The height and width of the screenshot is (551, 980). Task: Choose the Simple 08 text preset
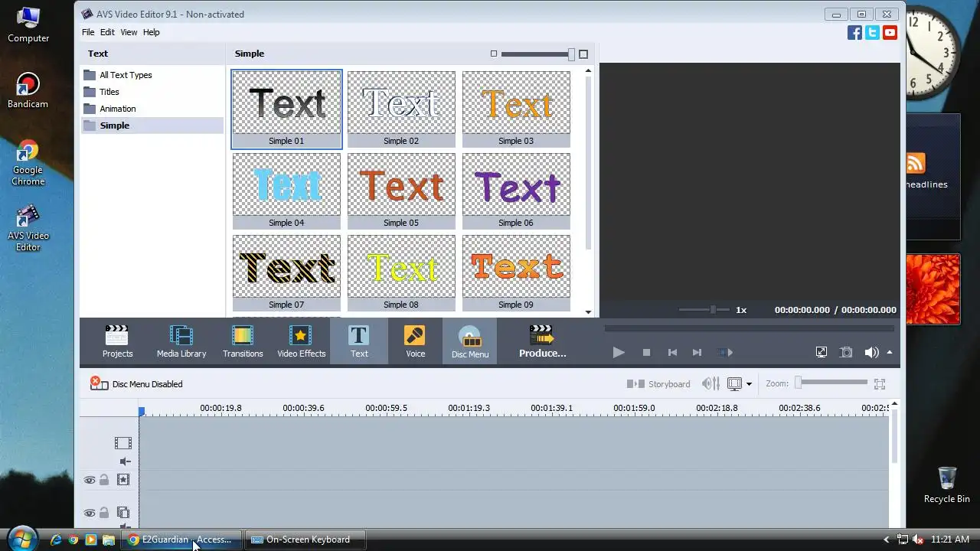(x=401, y=272)
